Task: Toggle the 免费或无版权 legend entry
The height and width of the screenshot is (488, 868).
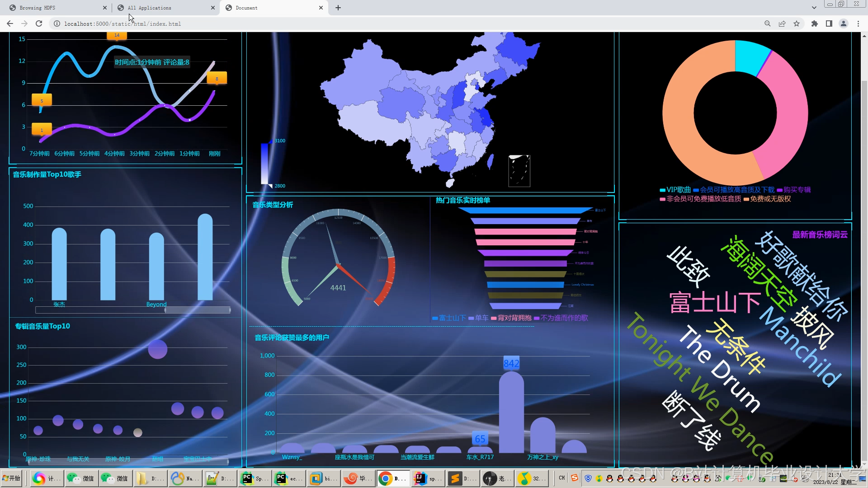Action: coord(767,199)
